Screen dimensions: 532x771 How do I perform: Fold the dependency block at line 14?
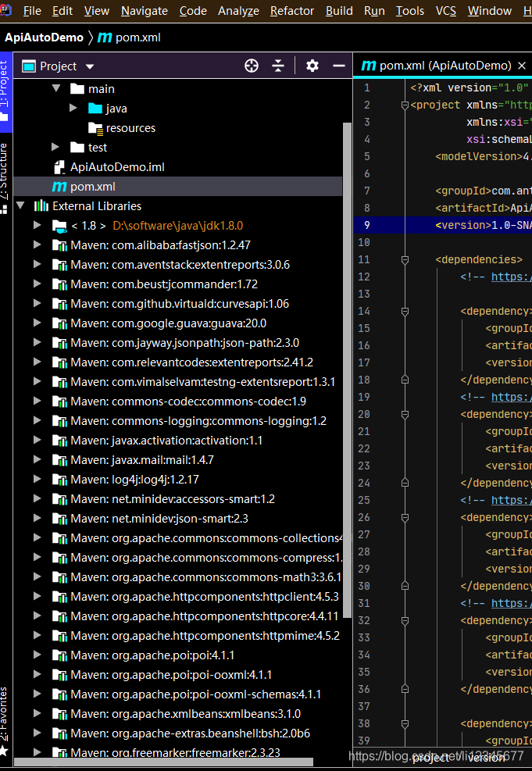[405, 311]
